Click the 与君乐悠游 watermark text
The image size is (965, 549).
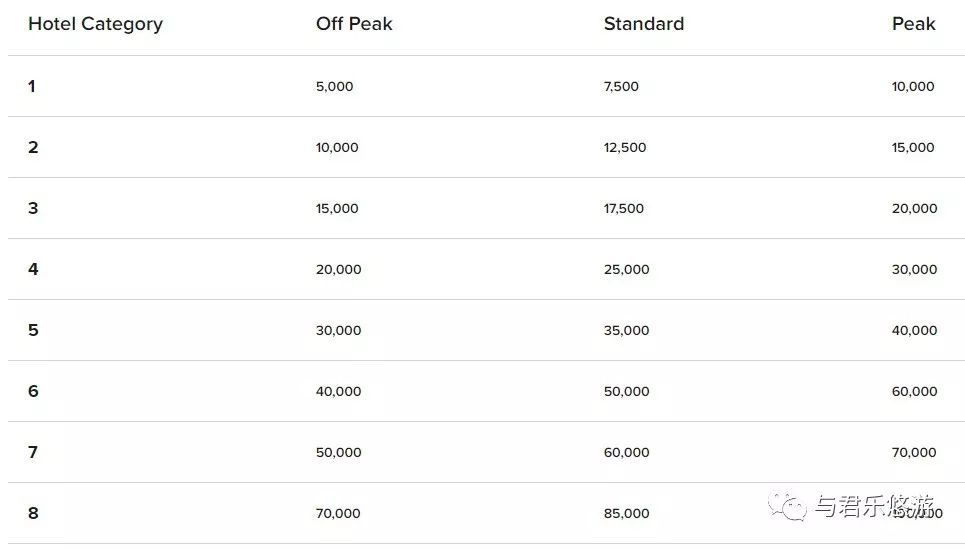[875, 506]
